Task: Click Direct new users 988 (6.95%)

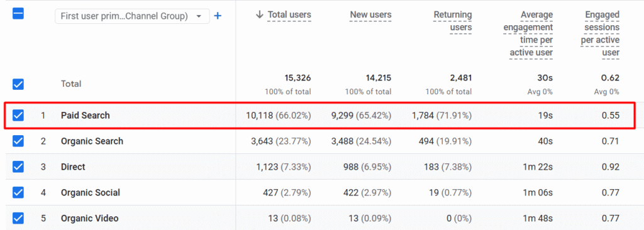Action: (368, 167)
